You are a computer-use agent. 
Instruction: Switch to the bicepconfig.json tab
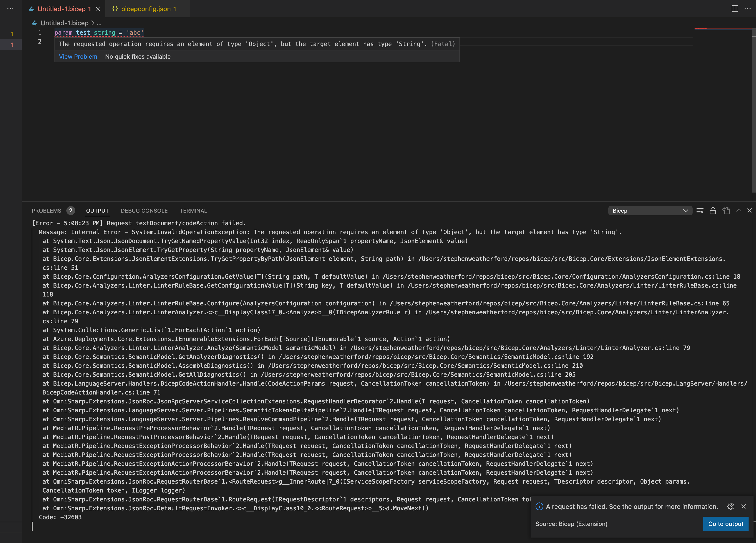point(145,9)
